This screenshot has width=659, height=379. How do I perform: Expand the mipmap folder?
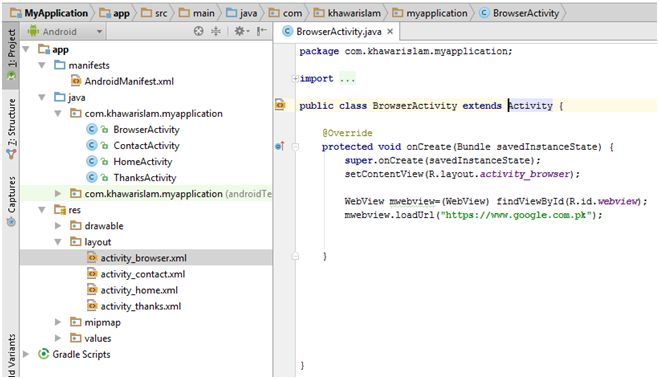point(58,322)
